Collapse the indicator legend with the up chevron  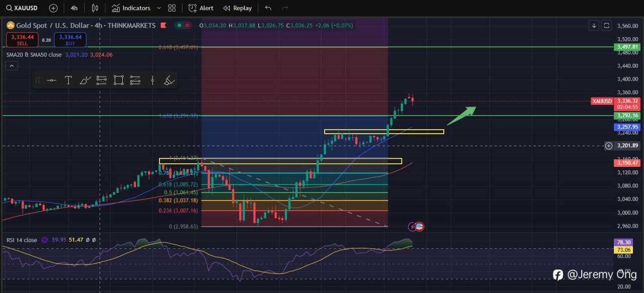click(12, 66)
